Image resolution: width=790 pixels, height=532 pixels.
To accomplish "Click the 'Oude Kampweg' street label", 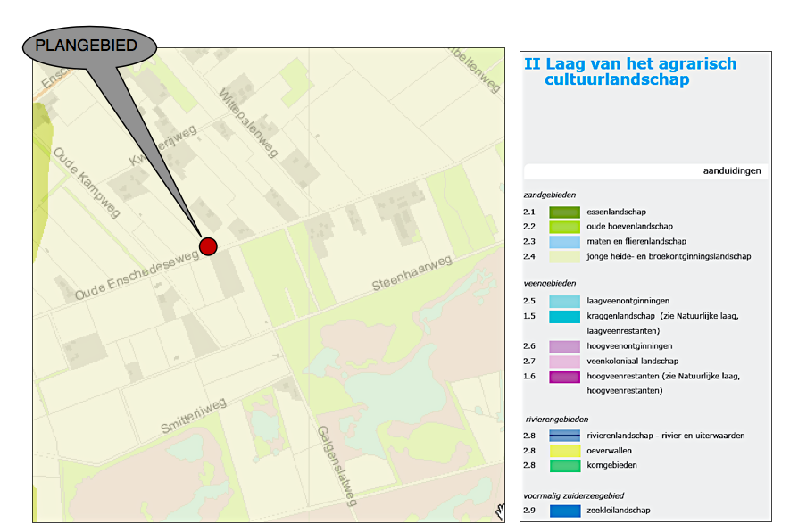I will click(87, 182).
